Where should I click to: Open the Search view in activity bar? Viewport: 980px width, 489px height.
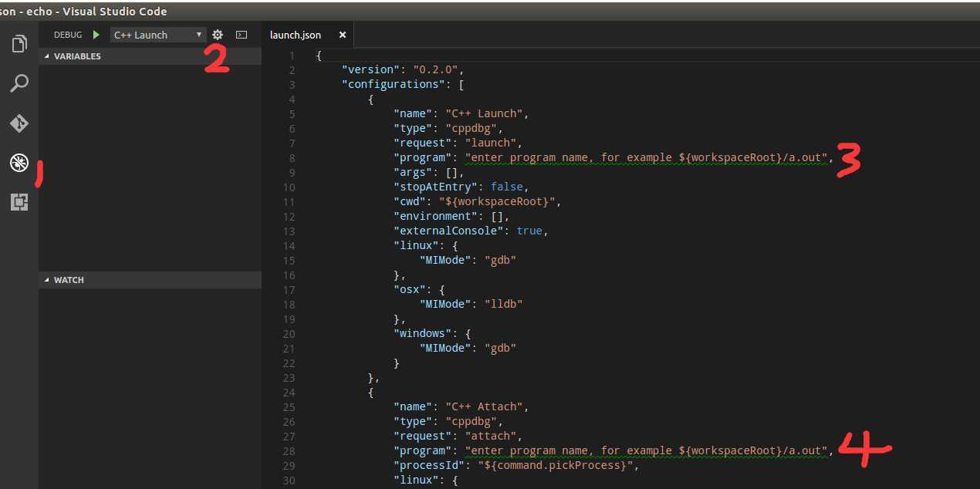(x=19, y=83)
